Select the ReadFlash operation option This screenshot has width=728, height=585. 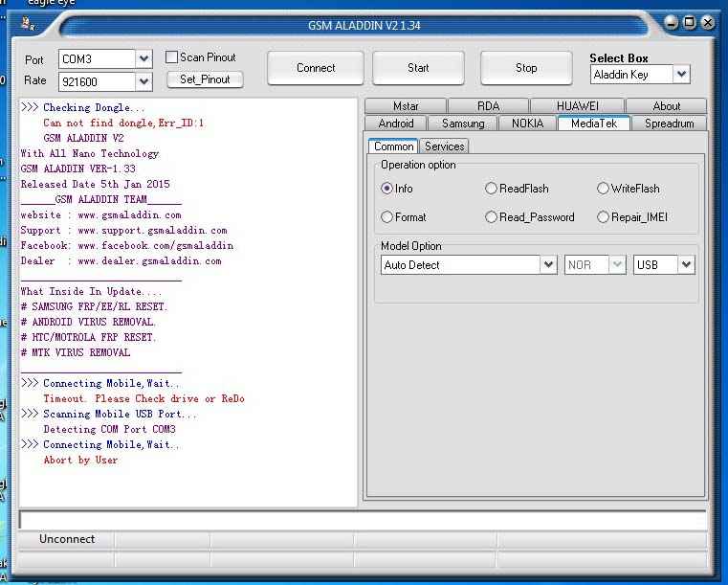(x=491, y=189)
